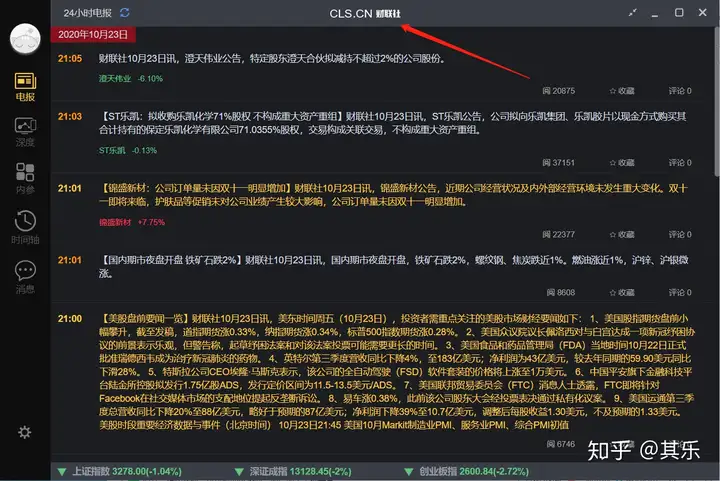The height and width of the screenshot is (481, 720).
Task: Open 创业板指 2600.84 ticker
Action: point(467,471)
